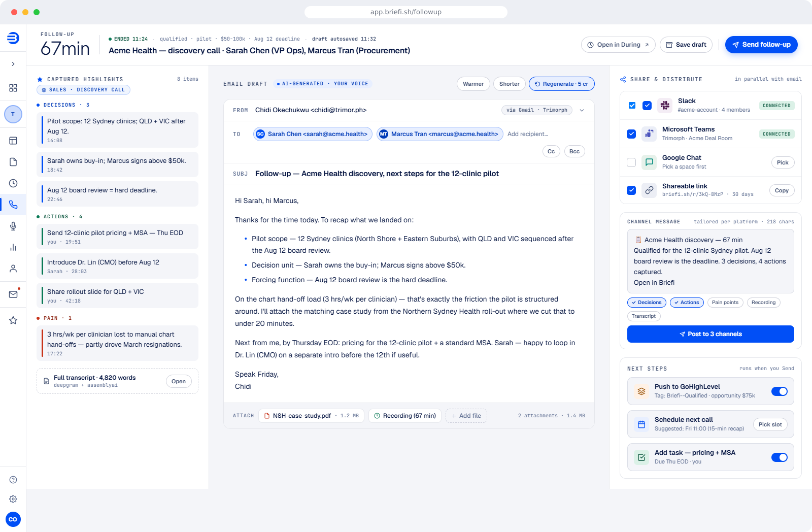This screenshot has height=532, width=812.
Task: Click the Microsoft Teams logo icon
Action: (649, 134)
